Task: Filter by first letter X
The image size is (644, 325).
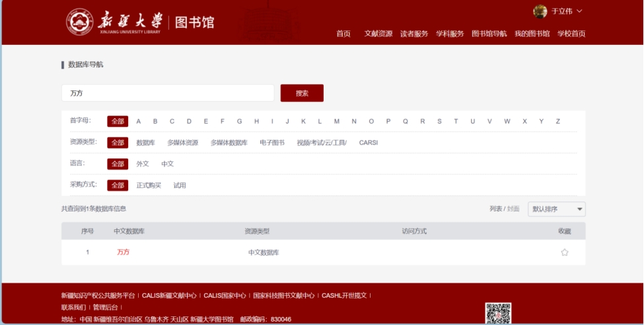Action: click(524, 121)
